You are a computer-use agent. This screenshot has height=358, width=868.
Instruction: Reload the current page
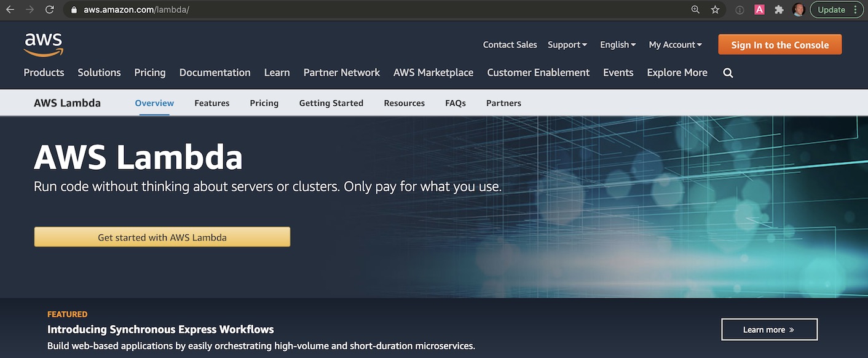click(x=49, y=9)
